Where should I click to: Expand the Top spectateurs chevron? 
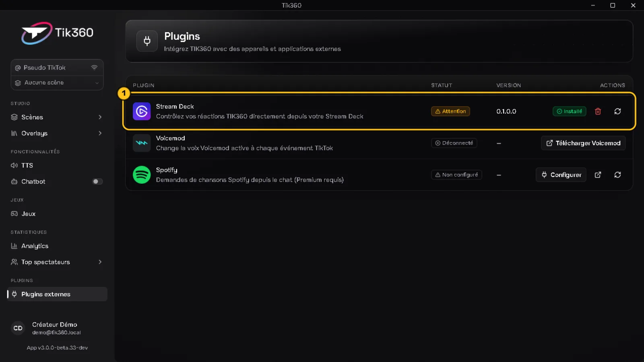(x=100, y=262)
